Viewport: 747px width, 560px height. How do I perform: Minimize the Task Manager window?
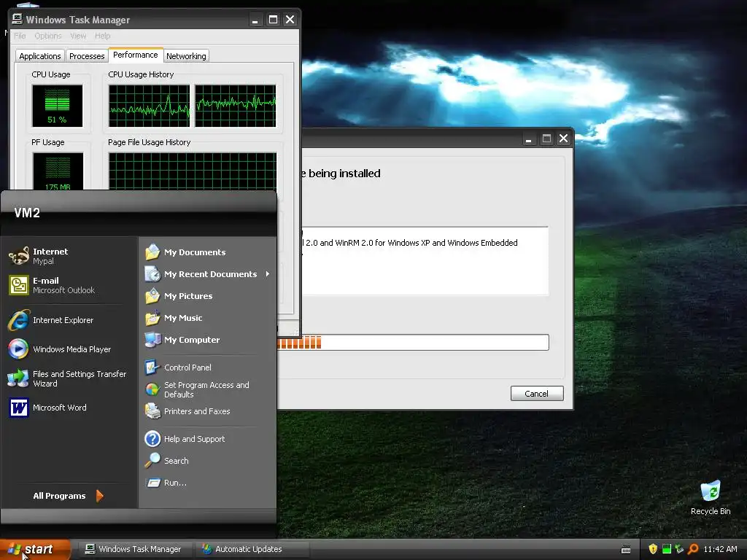(255, 20)
